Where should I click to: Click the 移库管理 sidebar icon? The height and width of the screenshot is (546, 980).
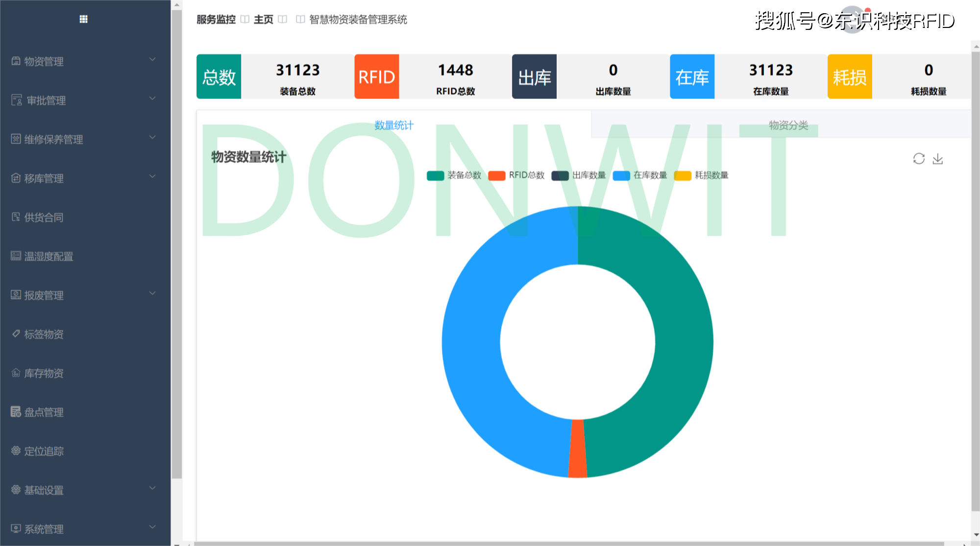tap(16, 178)
